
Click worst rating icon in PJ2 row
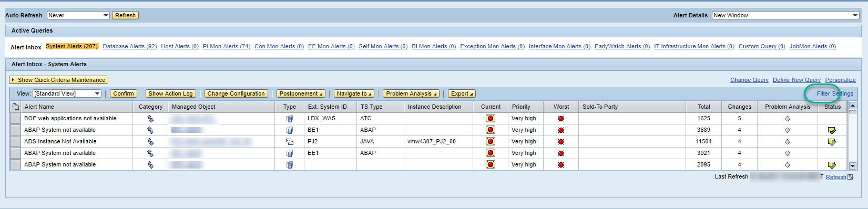click(561, 142)
